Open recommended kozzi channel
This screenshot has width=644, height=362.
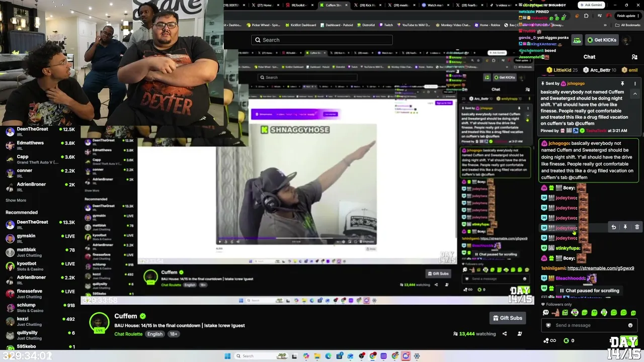(x=40, y=321)
